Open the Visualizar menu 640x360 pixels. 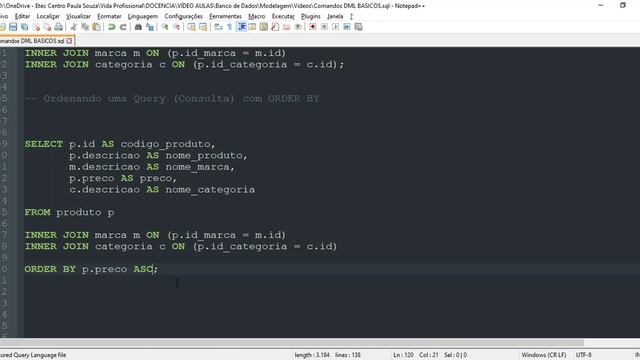78,16
